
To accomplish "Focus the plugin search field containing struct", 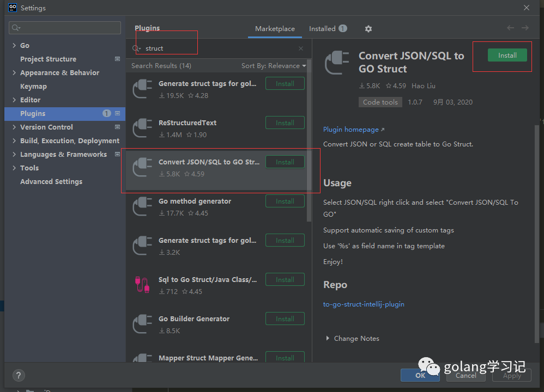I will pos(218,48).
